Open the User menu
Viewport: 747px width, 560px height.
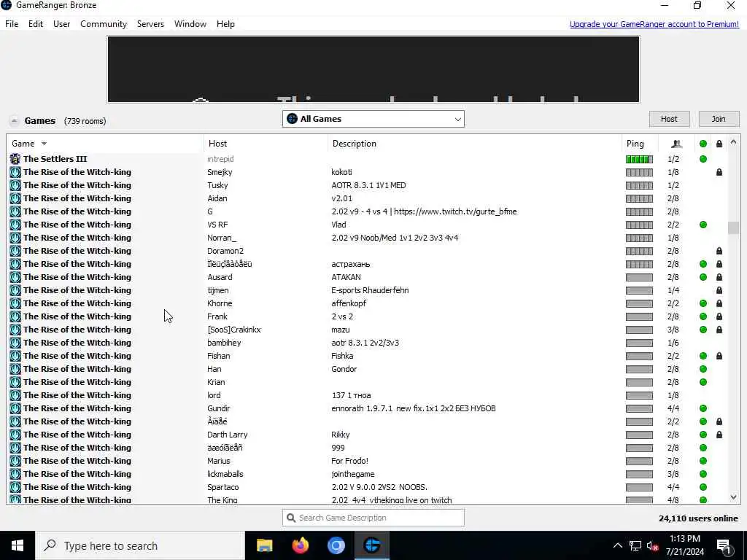(61, 24)
